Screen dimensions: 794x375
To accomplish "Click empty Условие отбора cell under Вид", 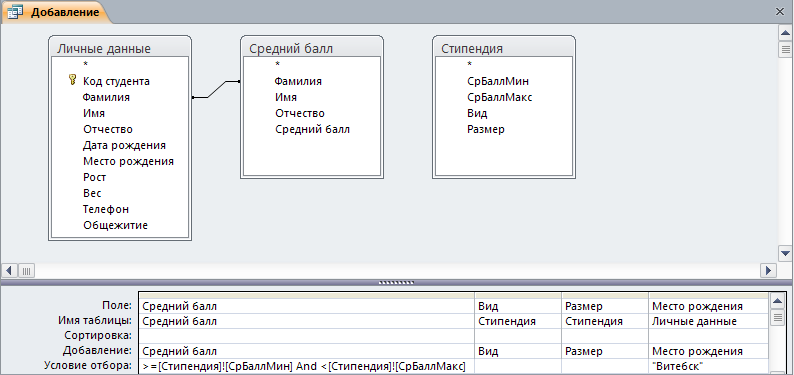I will tap(518, 365).
